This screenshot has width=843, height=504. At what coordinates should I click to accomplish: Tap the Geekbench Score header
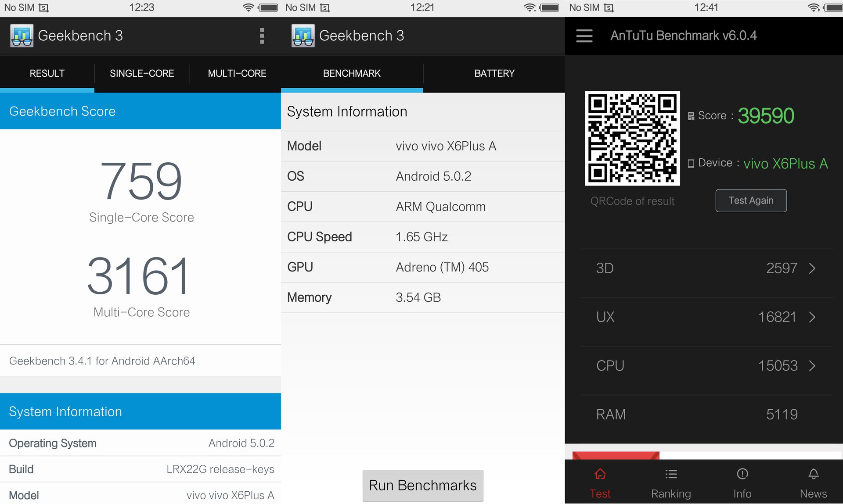coord(140,111)
